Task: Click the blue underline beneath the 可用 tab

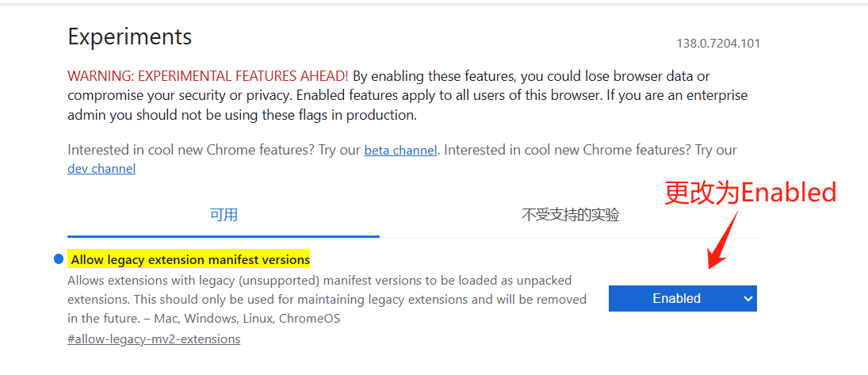Action: pyautogui.click(x=224, y=235)
